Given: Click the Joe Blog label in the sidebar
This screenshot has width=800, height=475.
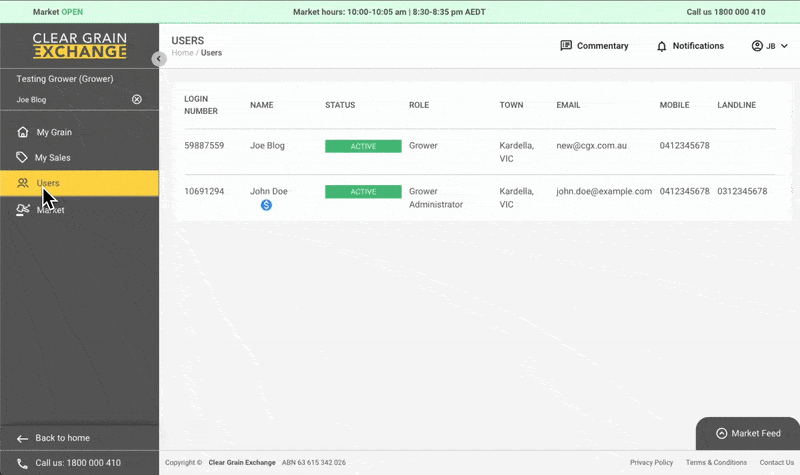Looking at the screenshot, I should tap(31, 99).
